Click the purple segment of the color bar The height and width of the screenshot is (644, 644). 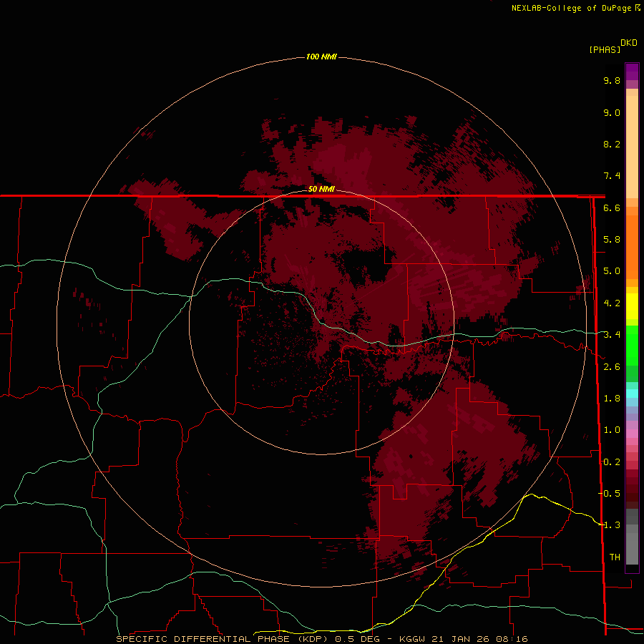pyautogui.click(x=632, y=72)
